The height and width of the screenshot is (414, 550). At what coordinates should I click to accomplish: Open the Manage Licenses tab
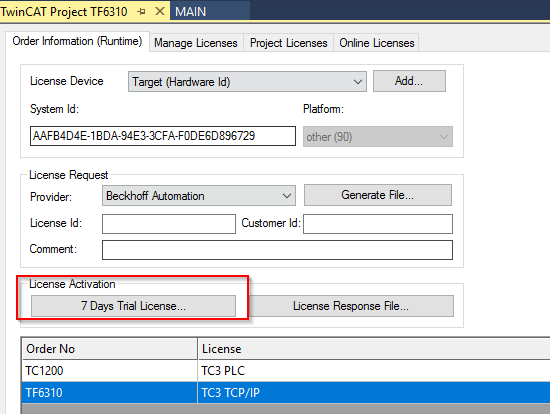pyautogui.click(x=196, y=43)
